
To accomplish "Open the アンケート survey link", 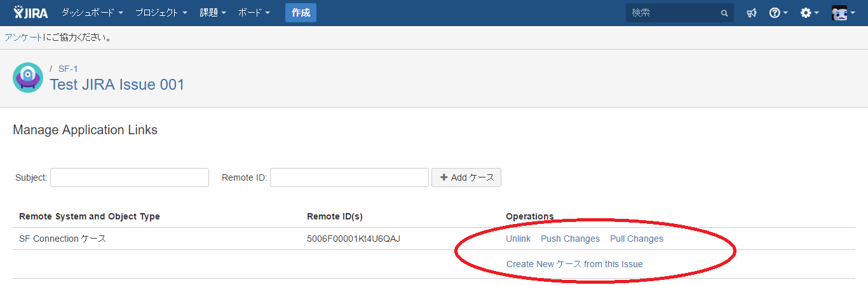I will 24,38.
